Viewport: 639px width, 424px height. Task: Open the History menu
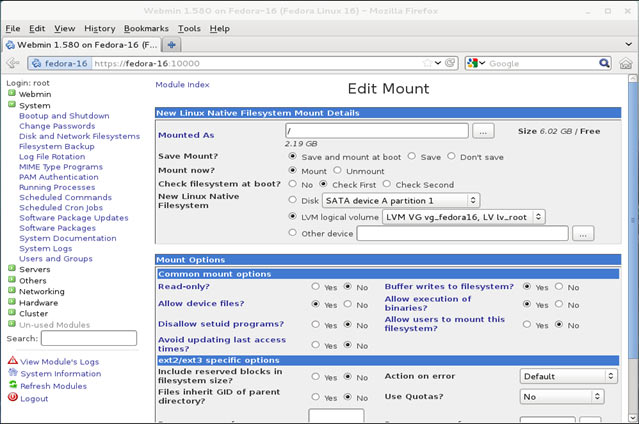pos(100,29)
